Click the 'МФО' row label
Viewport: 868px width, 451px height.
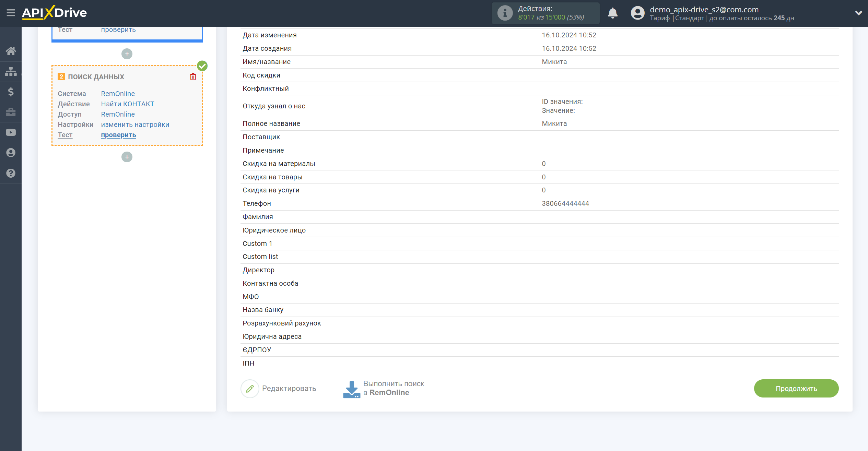click(x=250, y=297)
